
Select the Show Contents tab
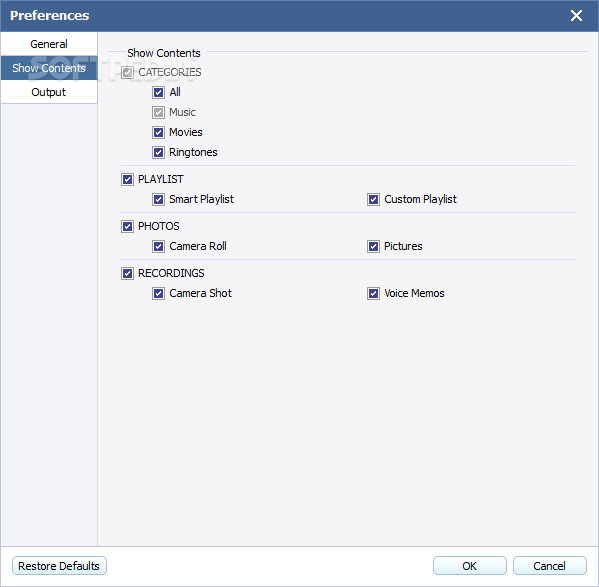coord(49,68)
